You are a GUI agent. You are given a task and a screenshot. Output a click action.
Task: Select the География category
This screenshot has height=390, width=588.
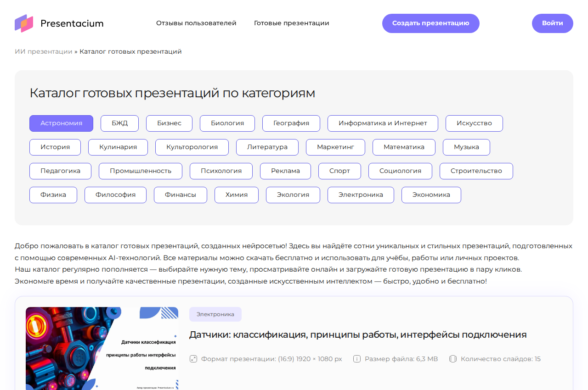(291, 123)
